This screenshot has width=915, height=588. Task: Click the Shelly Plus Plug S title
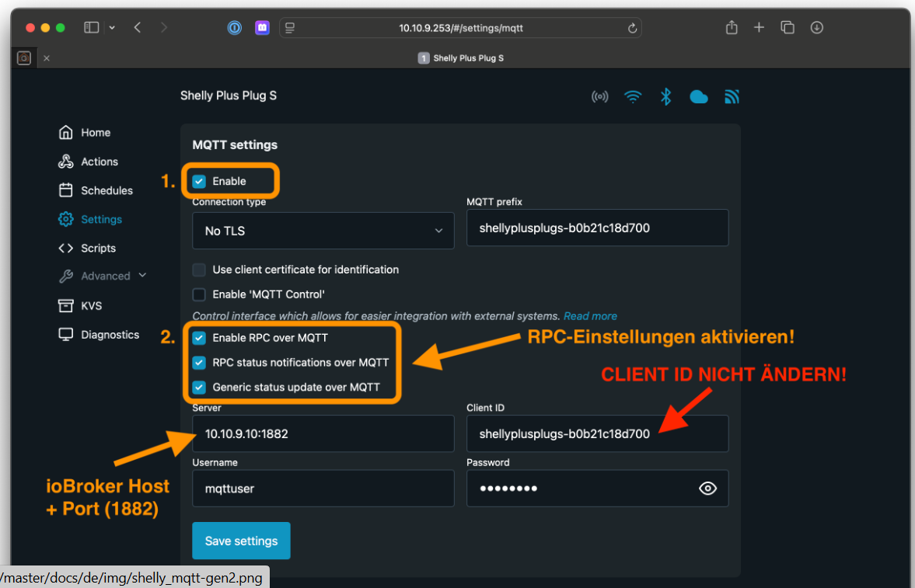(228, 96)
